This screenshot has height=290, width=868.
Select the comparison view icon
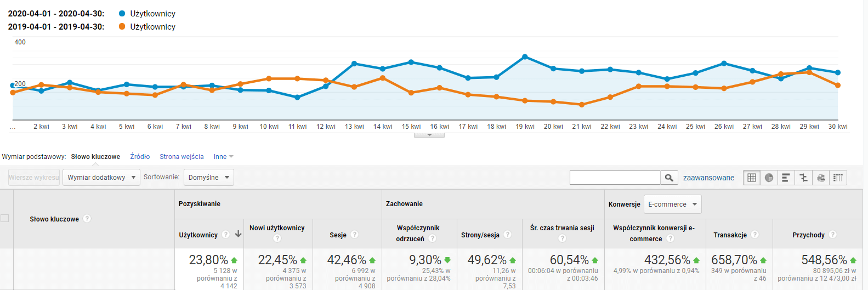click(803, 178)
